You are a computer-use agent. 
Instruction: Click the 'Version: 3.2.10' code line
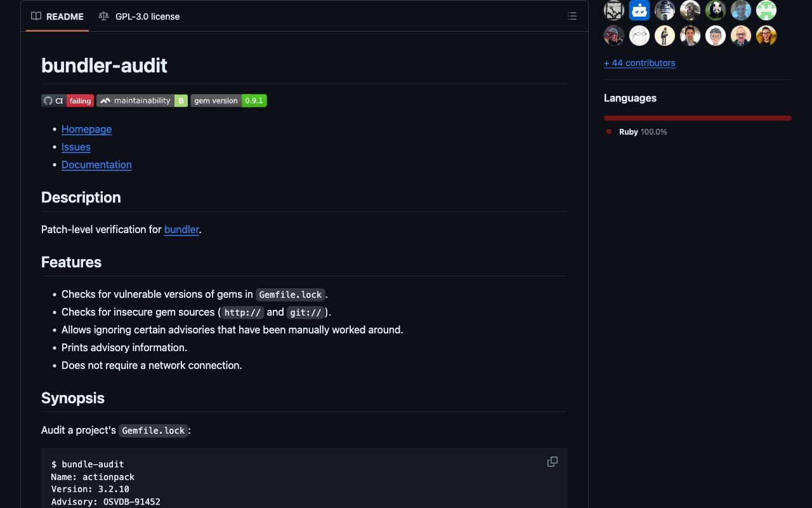coord(91,489)
